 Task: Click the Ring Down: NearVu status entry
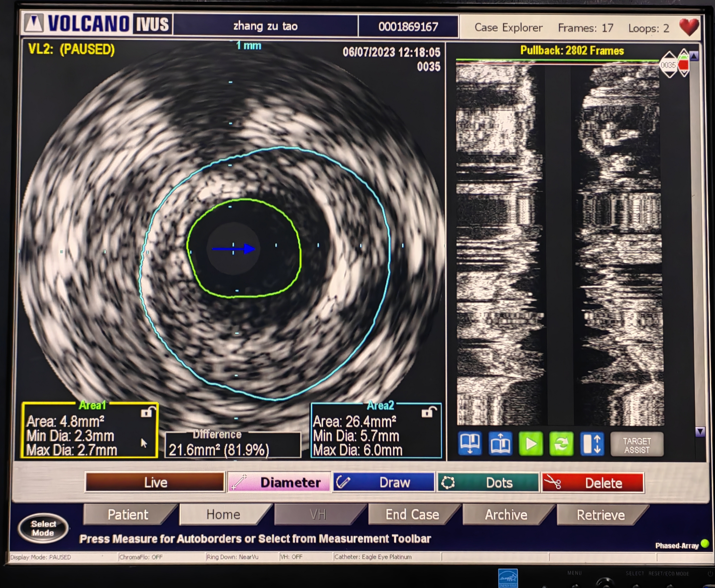pyautogui.click(x=232, y=557)
